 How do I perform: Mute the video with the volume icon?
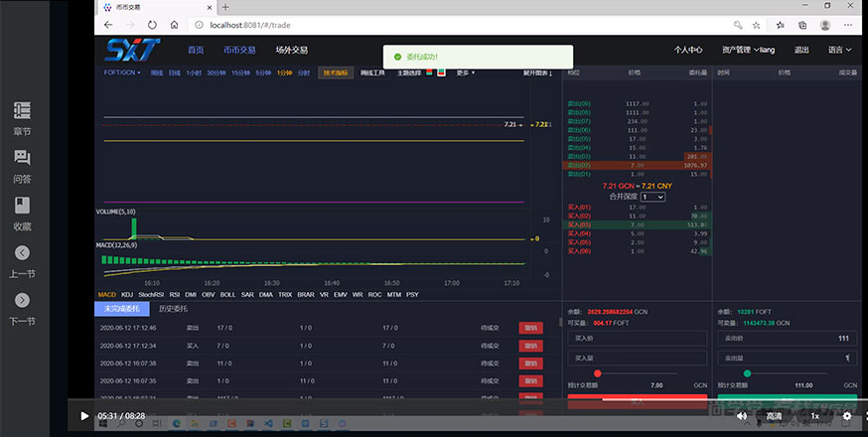[x=741, y=416]
